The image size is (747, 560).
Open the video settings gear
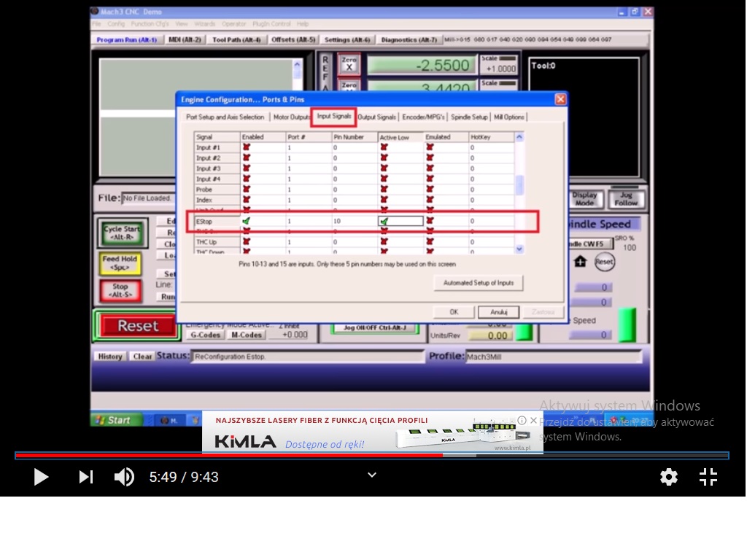(669, 477)
